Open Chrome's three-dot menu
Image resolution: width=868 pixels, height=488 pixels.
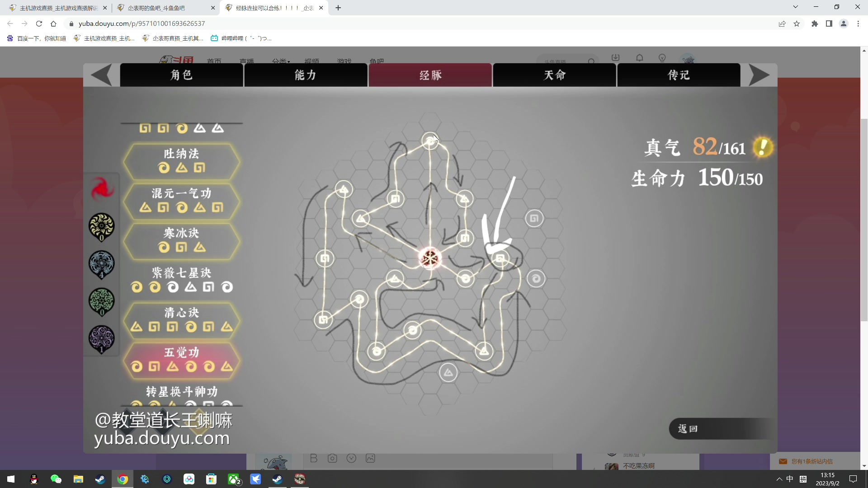tap(858, 23)
